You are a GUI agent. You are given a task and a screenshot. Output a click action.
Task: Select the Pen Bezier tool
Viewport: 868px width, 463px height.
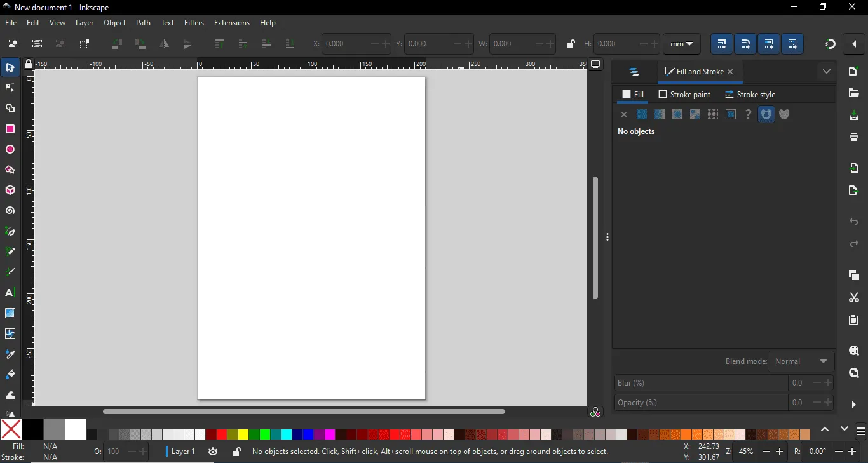pos(10,232)
